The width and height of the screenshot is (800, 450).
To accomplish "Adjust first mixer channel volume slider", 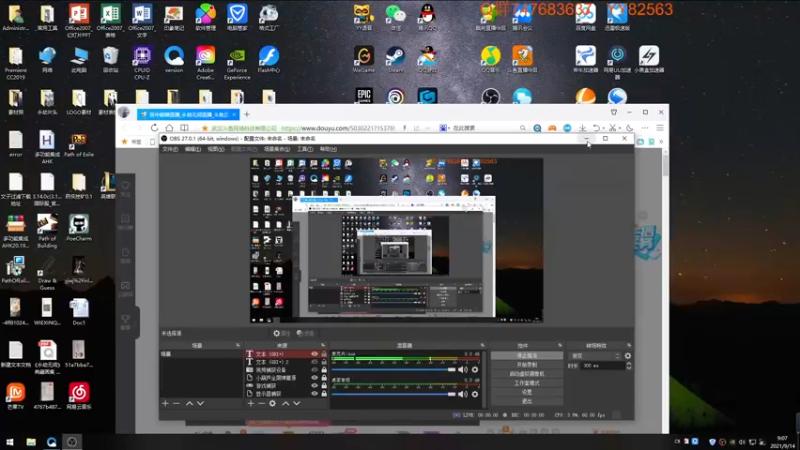I will click(x=393, y=369).
